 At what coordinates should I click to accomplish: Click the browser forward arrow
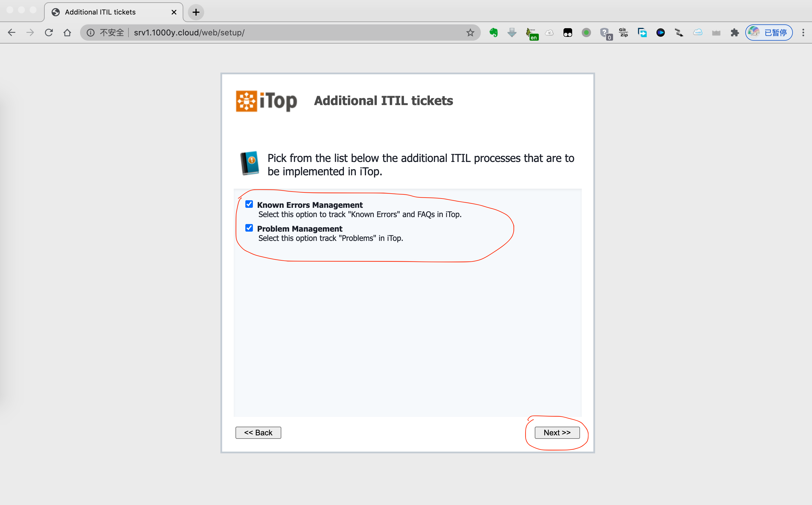coord(30,33)
